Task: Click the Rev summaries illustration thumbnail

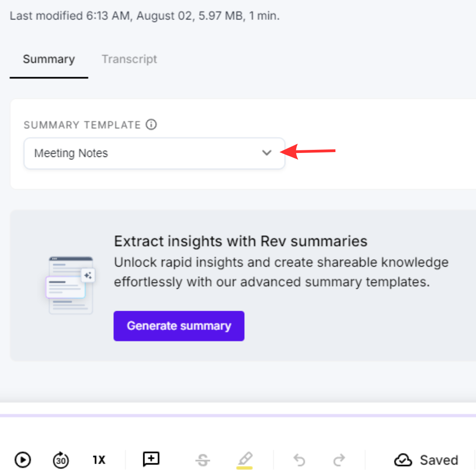Action: (x=70, y=284)
